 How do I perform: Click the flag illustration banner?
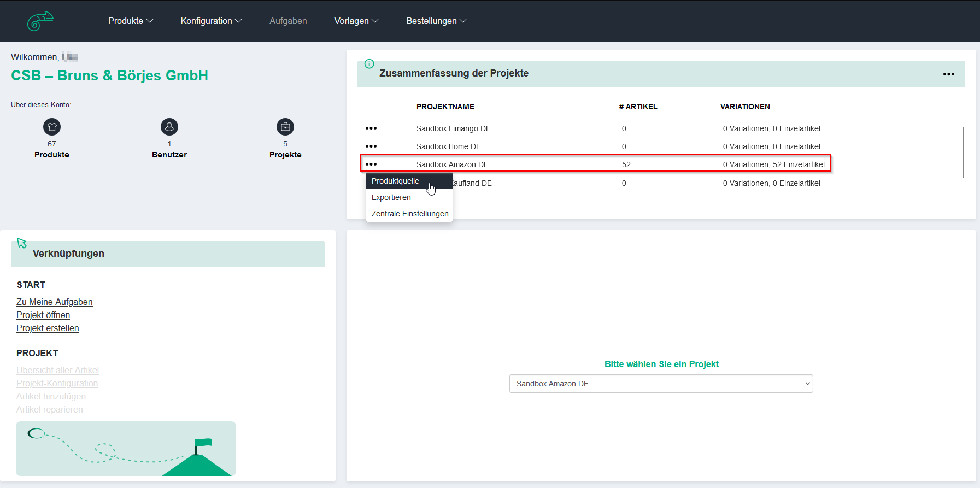(x=126, y=449)
